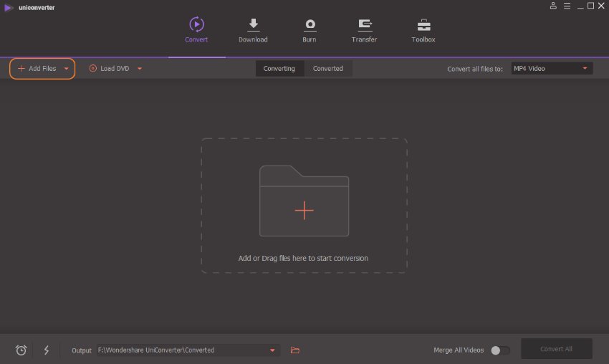Click the 'Convert all files to:' label

[x=474, y=69]
